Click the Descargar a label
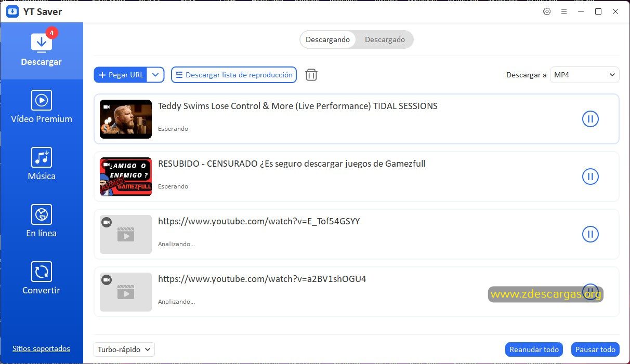This screenshot has height=364, width=630. (x=526, y=75)
